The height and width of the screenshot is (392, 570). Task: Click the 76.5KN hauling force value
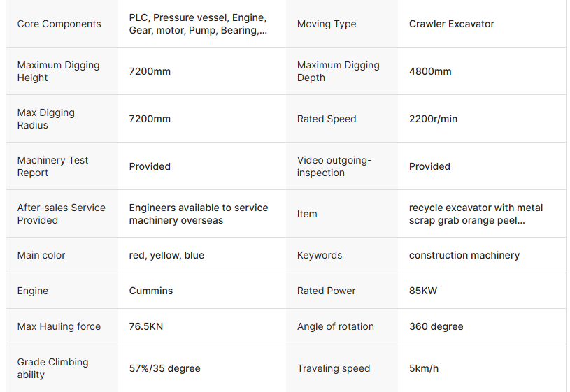[145, 326]
